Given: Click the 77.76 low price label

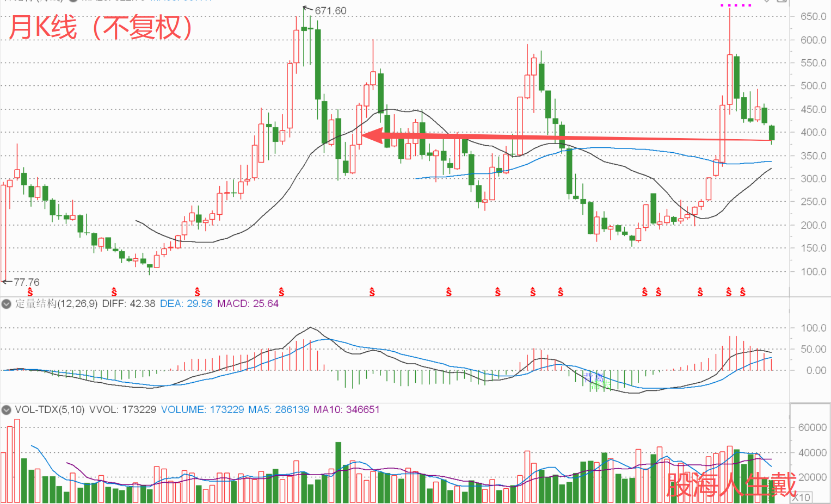Looking at the screenshot, I should [27, 282].
